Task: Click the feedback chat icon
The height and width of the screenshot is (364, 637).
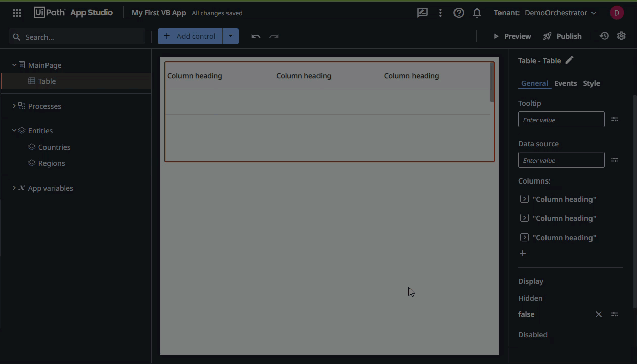Action: point(422,13)
